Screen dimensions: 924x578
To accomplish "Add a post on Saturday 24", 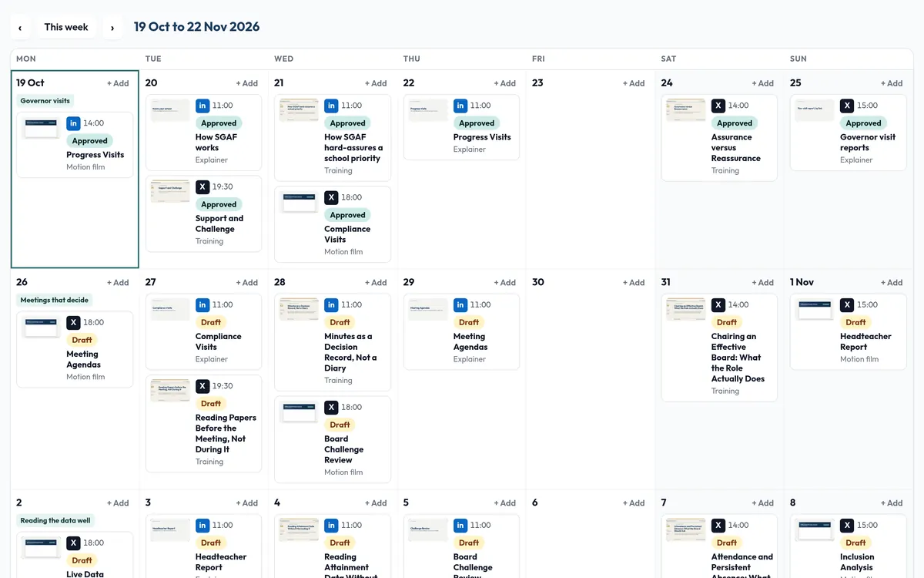I will click(763, 83).
